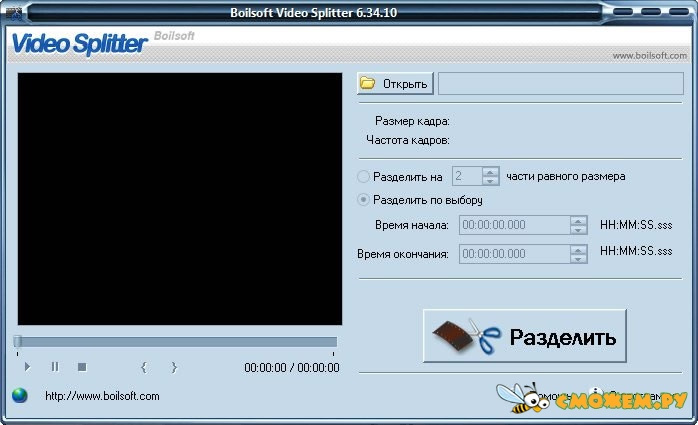Decrease the Время начала value

(x=578, y=230)
